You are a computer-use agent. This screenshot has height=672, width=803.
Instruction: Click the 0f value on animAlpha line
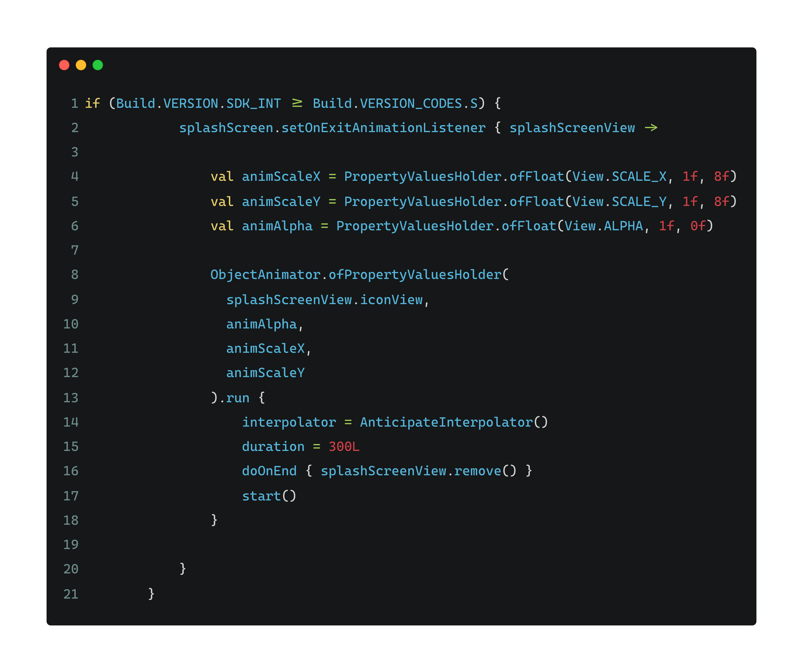(698, 226)
